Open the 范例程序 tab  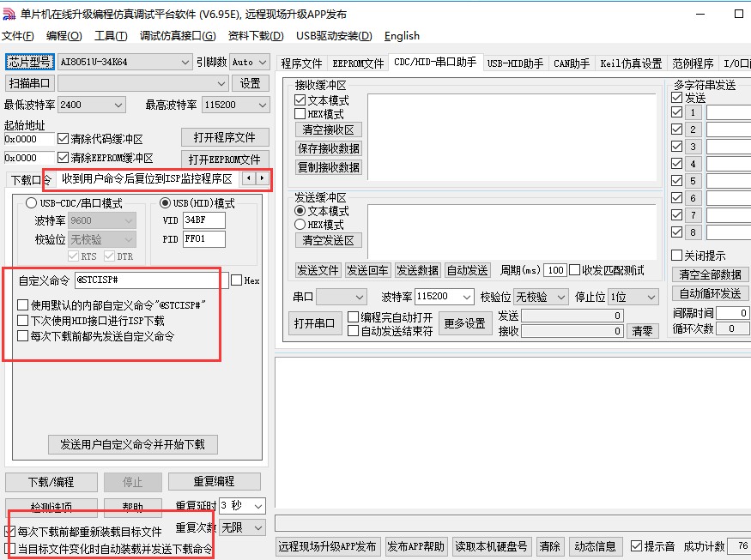coord(693,63)
